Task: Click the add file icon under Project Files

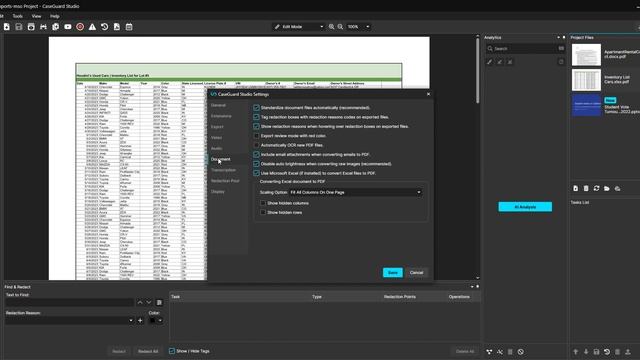Action: (576, 189)
